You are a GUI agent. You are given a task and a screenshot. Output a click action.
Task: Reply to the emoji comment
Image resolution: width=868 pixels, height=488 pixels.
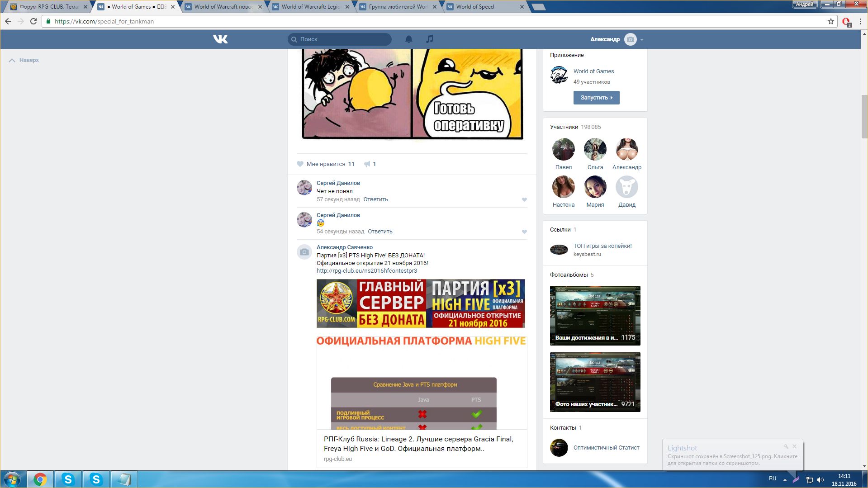coord(380,232)
